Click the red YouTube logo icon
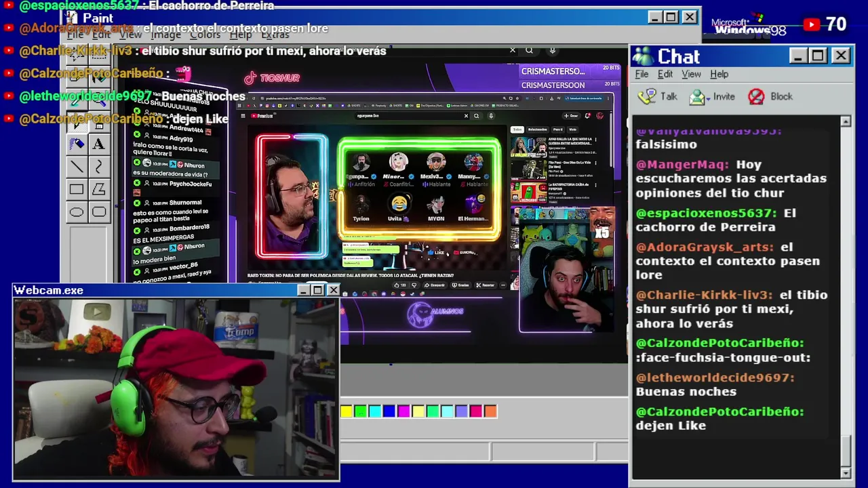The height and width of the screenshot is (488, 868). tap(811, 24)
